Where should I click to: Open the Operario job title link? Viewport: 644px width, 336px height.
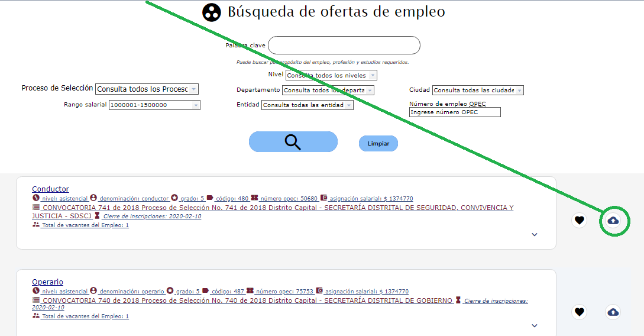click(x=47, y=282)
